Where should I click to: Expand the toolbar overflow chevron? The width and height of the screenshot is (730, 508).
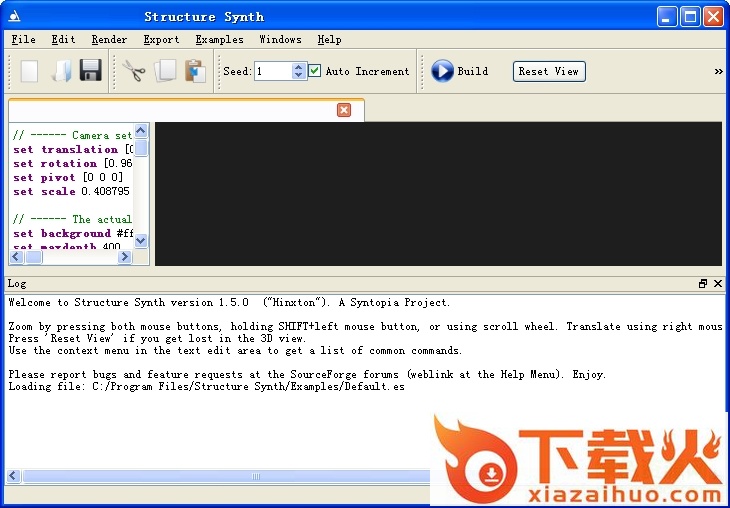click(x=719, y=71)
